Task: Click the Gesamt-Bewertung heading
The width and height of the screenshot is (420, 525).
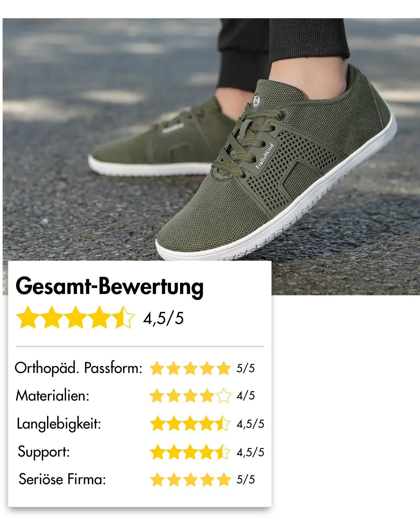Action: coord(109,287)
